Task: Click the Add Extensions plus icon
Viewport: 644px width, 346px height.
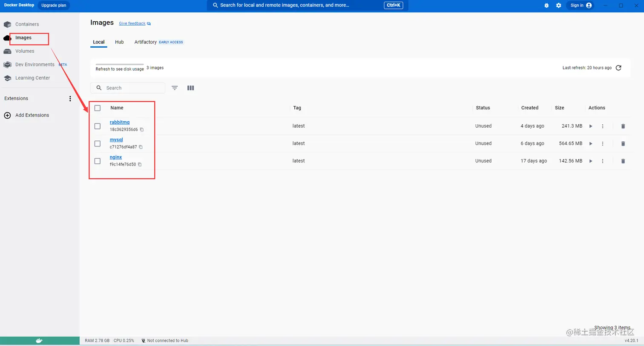Action: pos(7,115)
